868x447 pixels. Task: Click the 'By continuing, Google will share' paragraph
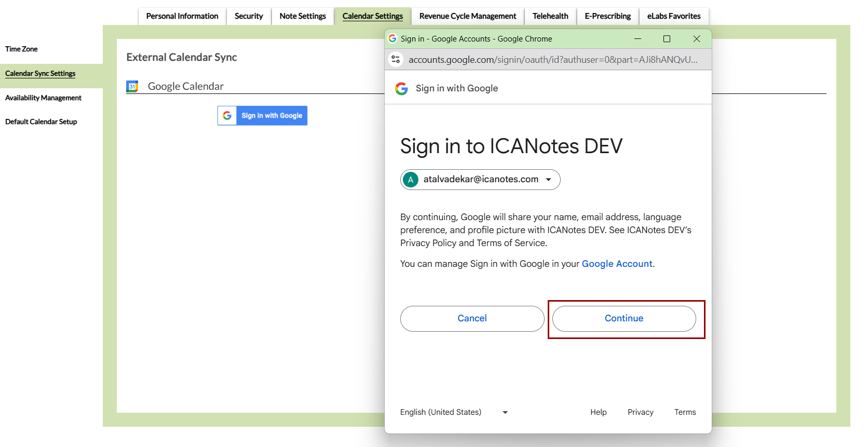[546, 230]
